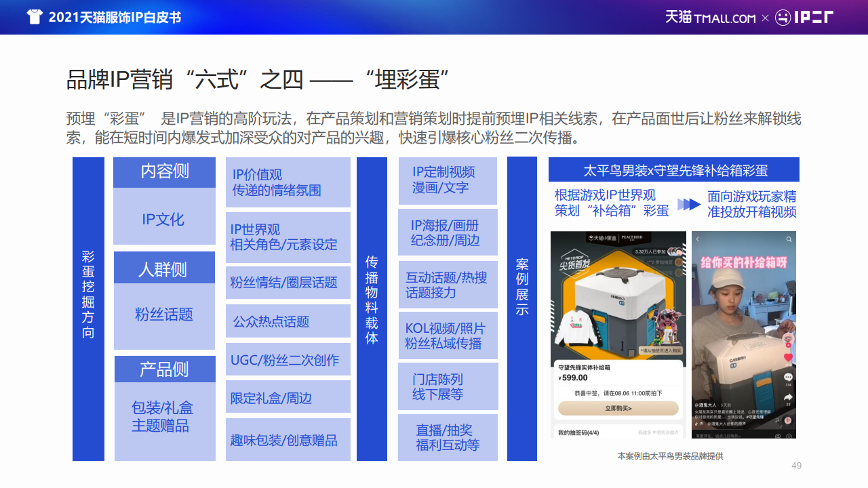
Task: Click the 产品侧 header block
Action: (x=164, y=369)
